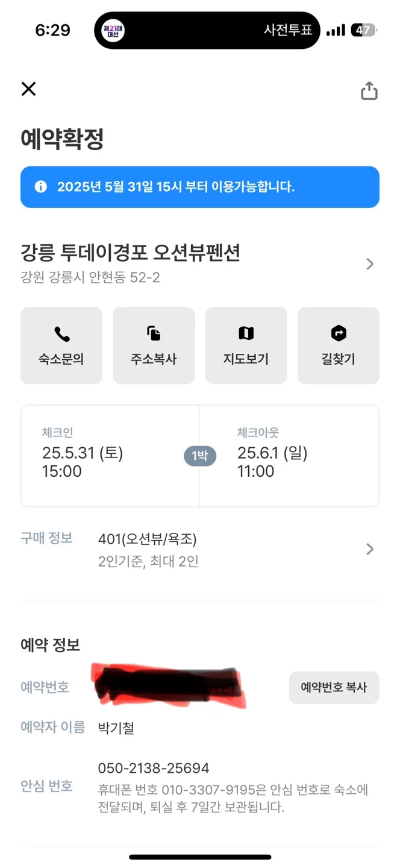Tap the 체크인 25.5.31 (토) date box
400x868 pixels.
[110, 456]
